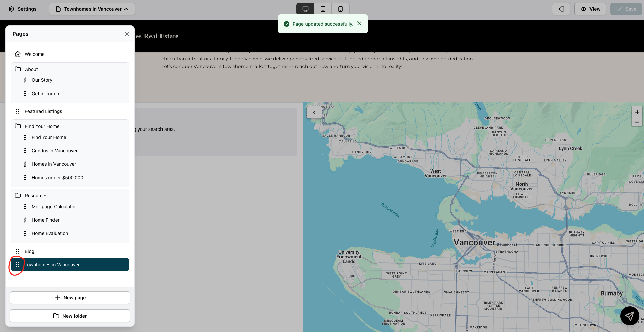Click the drag handle for Townhomes in Vancouver
The width and height of the screenshot is (644, 332).
point(18,265)
